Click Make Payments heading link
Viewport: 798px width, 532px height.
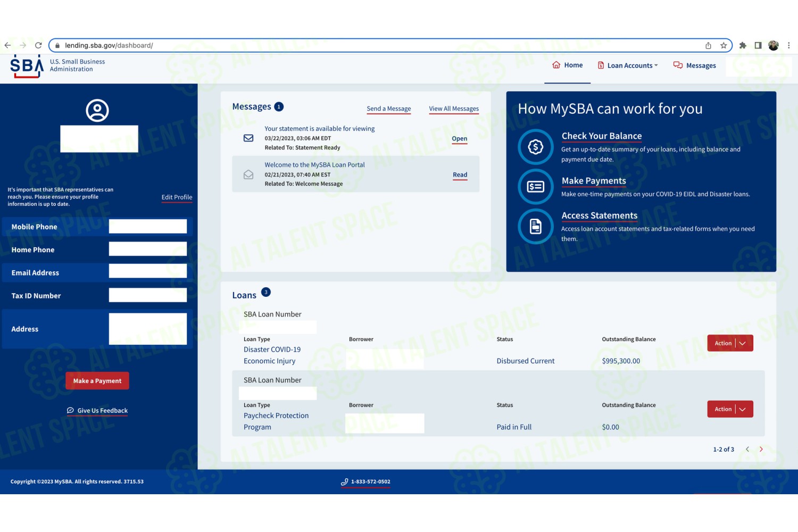click(x=594, y=181)
